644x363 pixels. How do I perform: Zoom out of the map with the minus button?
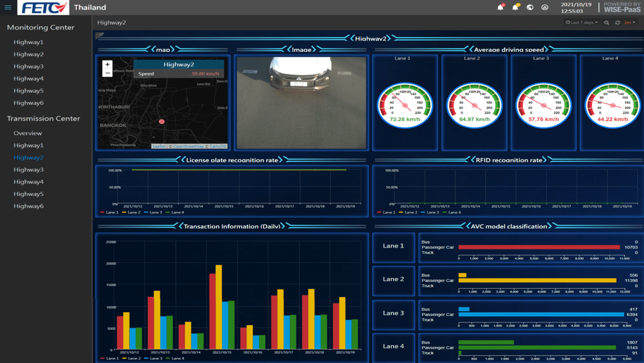[107, 73]
